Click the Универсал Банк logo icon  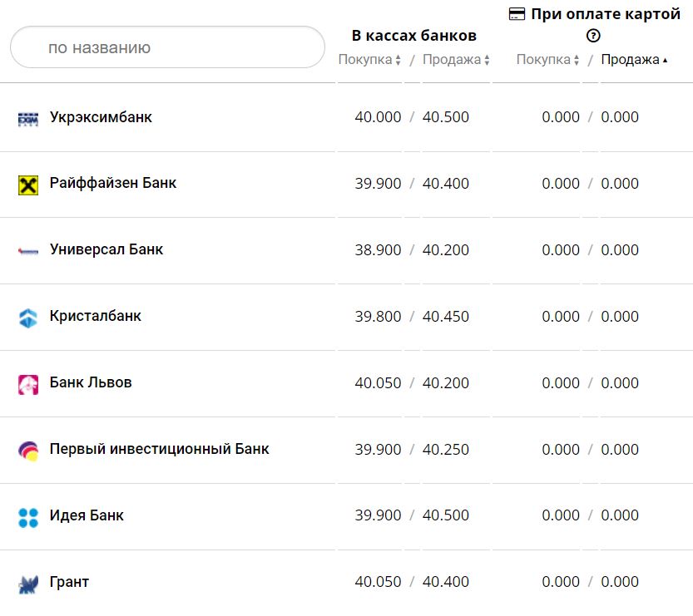coord(28,251)
